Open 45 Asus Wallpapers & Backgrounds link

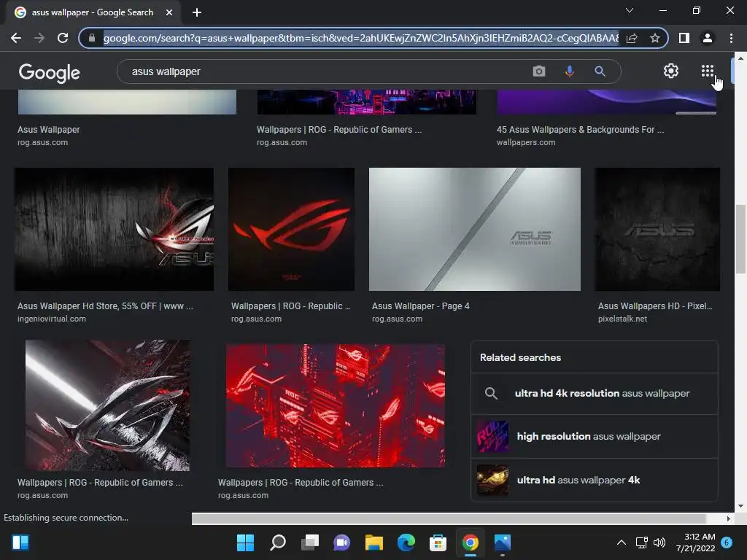tap(580, 130)
